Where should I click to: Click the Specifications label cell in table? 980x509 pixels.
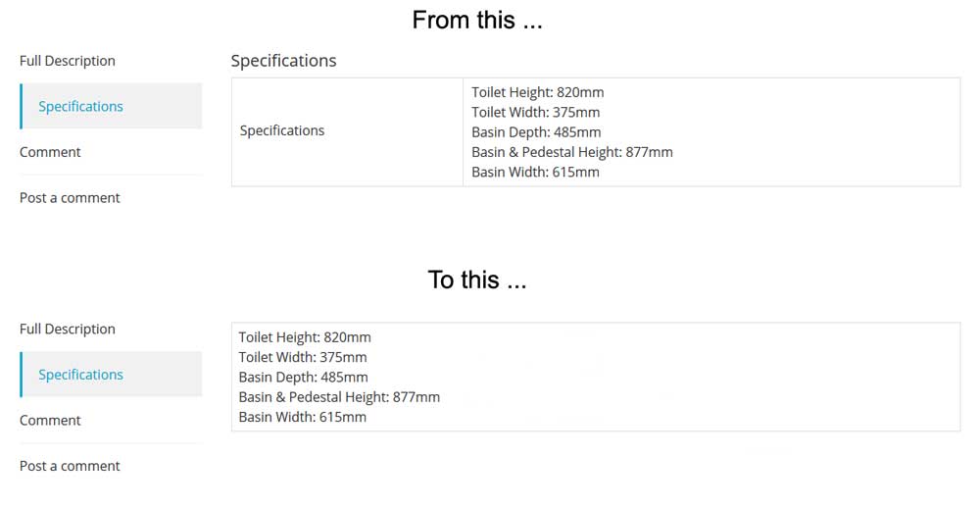[282, 130]
